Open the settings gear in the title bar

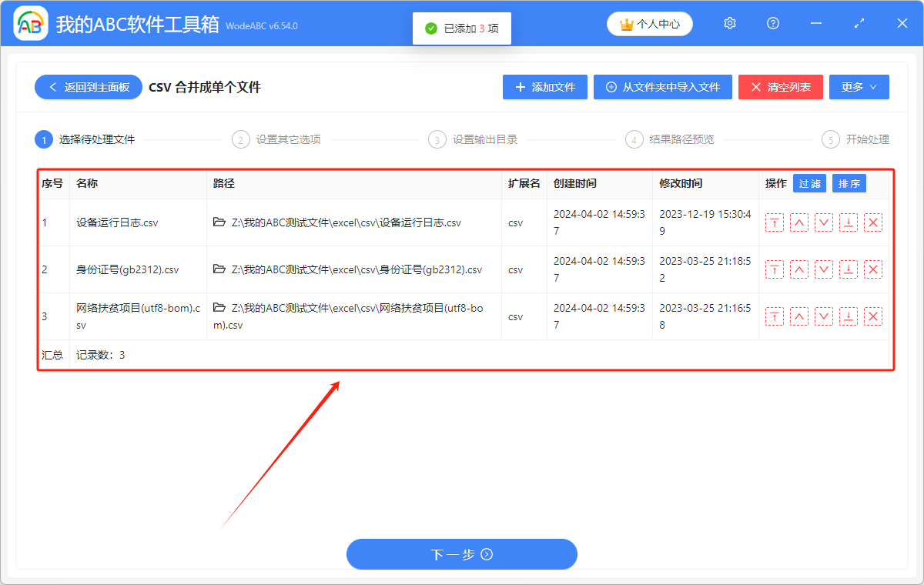[729, 23]
